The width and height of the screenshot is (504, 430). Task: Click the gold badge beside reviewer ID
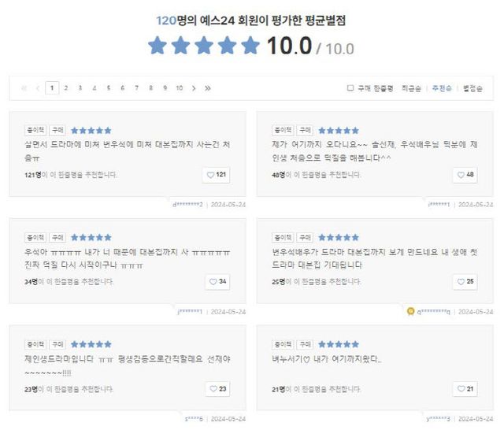pos(410,311)
